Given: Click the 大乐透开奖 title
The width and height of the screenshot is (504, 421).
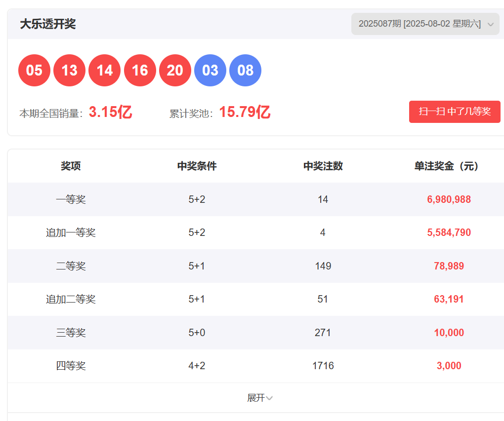Looking at the screenshot, I should (48, 24).
